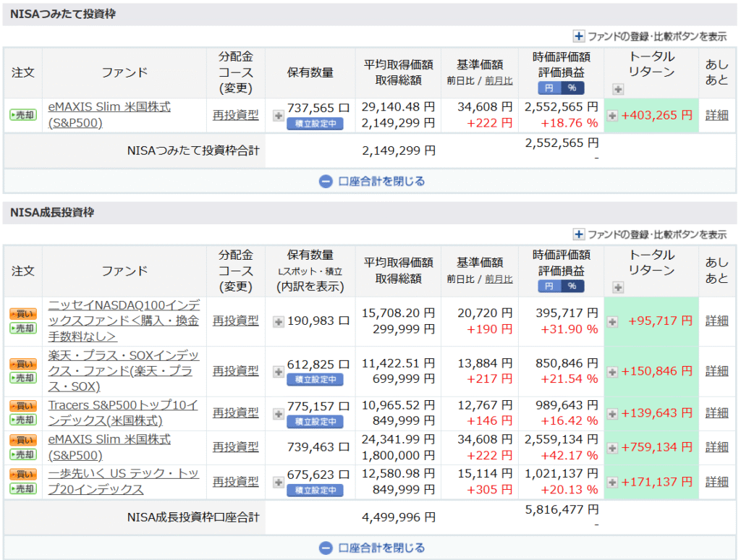
Task: Click 積立設定中 badge under 737,565 口
Action: tap(316, 124)
